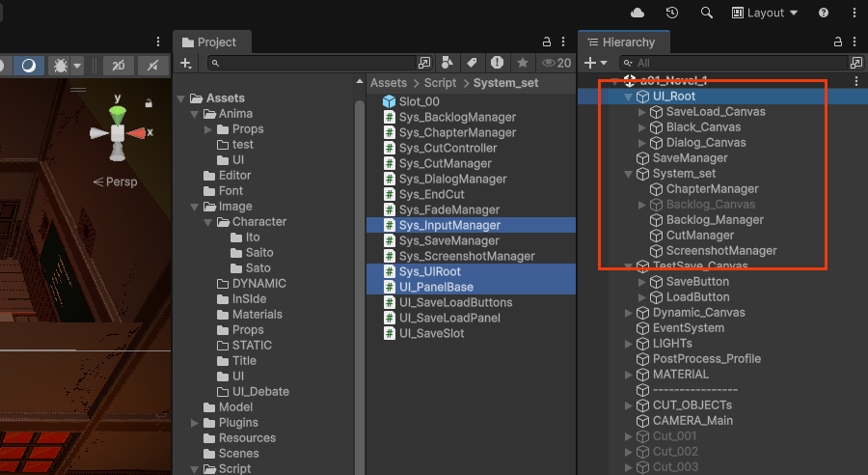Expand the SaveLoad_Canvas object
This screenshot has width=868, height=475.
pyautogui.click(x=643, y=112)
